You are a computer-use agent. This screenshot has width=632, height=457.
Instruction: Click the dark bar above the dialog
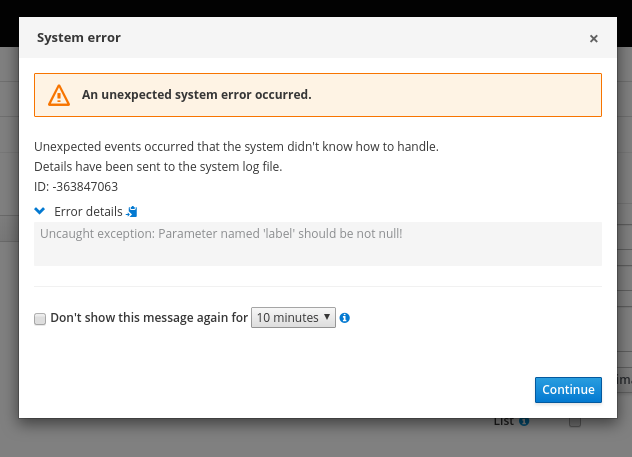(x=316, y=7)
